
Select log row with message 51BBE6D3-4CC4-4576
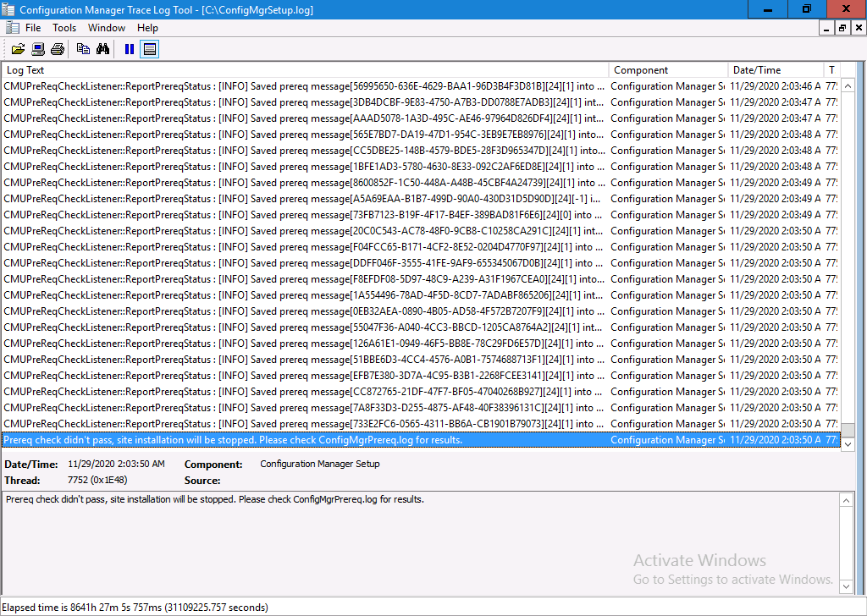point(421,359)
